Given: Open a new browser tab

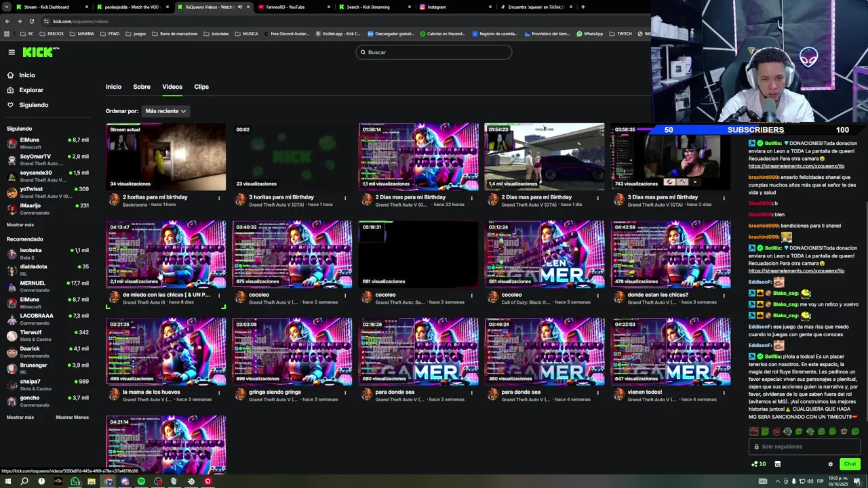Looking at the screenshot, I should pyautogui.click(x=583, y=7).
